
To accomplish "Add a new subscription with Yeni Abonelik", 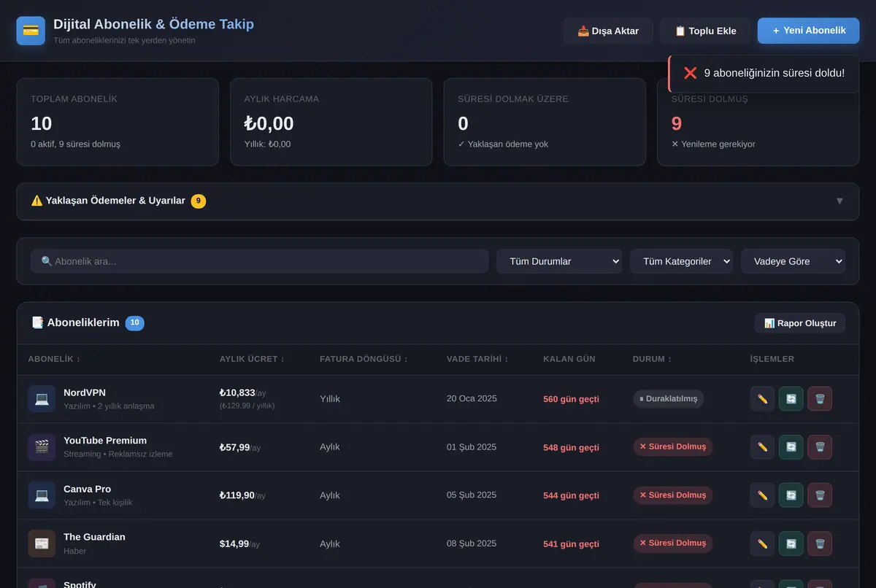I will coord(809,31).
